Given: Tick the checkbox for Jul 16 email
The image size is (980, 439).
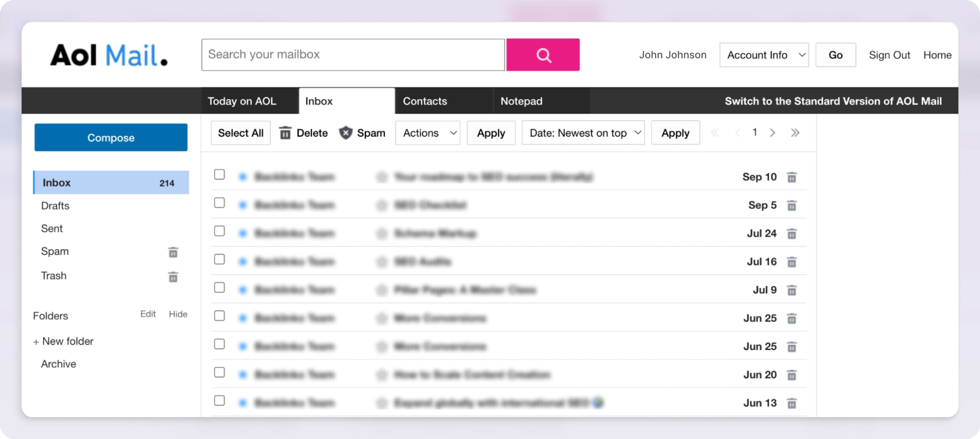Looking at the screenshot, I should [x=219, y=259].
